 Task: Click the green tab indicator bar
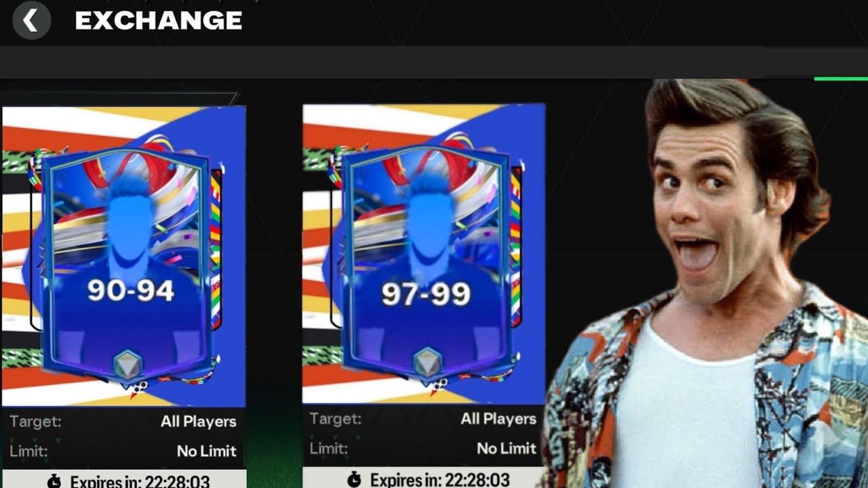[841, 79]
